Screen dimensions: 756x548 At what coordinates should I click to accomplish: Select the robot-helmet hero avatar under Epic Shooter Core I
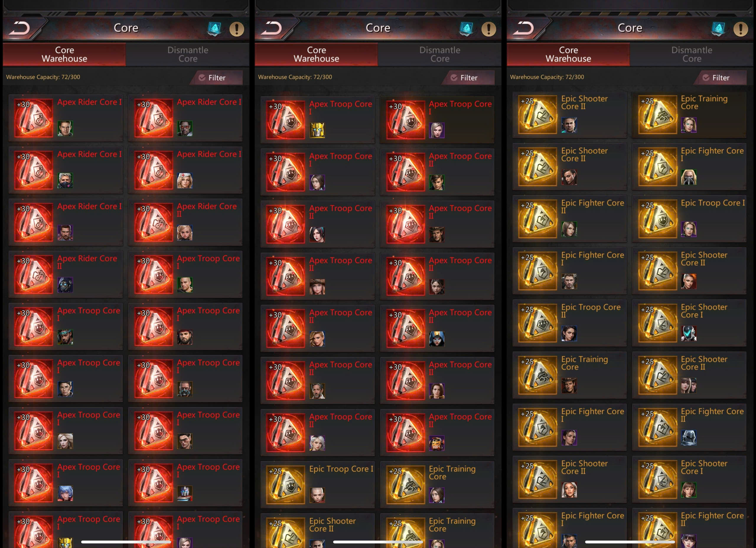pos(689,333)
